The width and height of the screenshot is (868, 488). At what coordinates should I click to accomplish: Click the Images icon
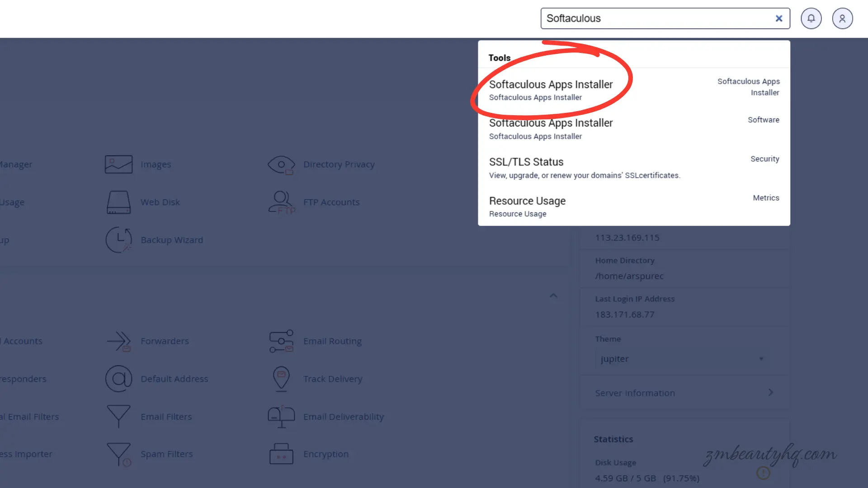118,164
